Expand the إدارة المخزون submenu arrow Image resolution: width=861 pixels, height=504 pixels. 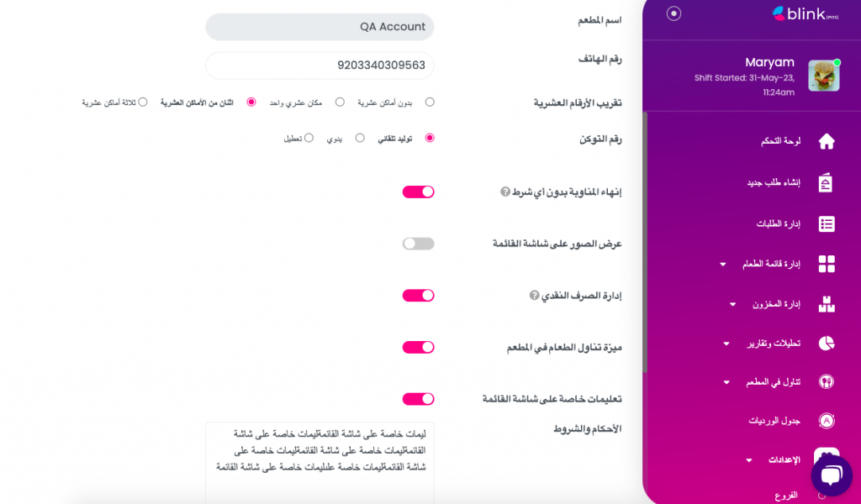click(732, 304)
